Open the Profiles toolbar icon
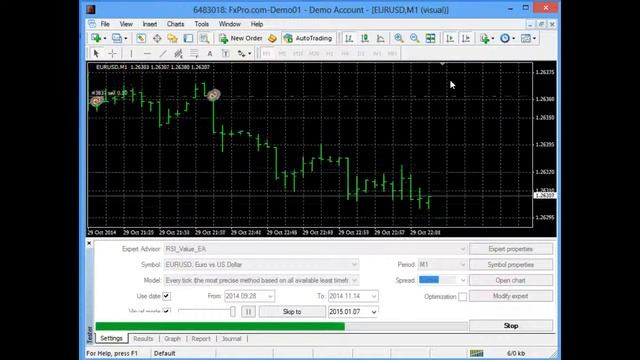 click(117, 38)
